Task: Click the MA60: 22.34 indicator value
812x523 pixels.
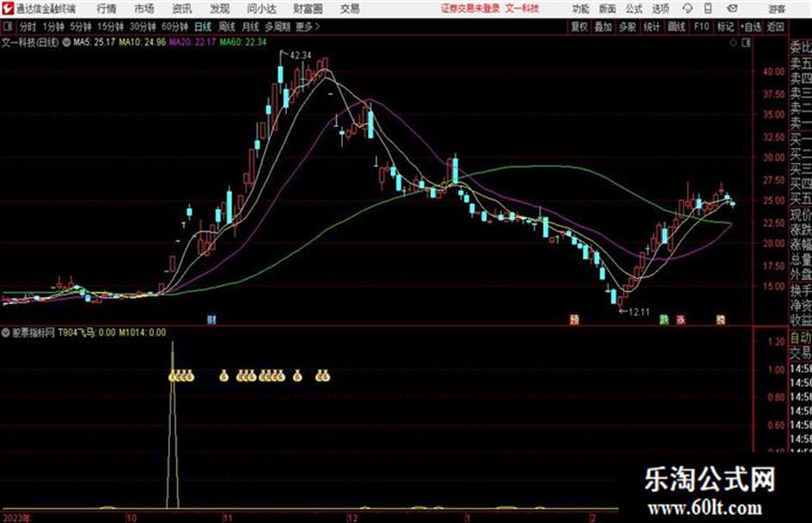Action: pos(243,42)
